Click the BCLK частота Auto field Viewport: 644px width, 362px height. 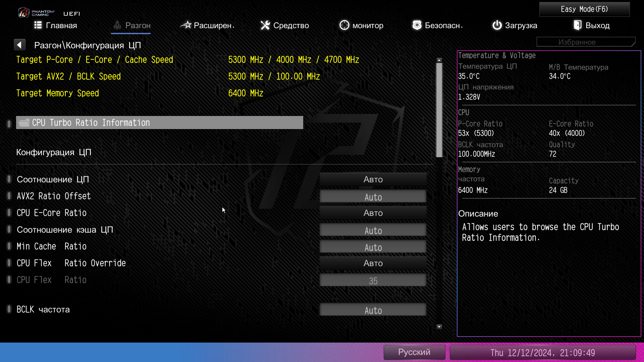373,310
